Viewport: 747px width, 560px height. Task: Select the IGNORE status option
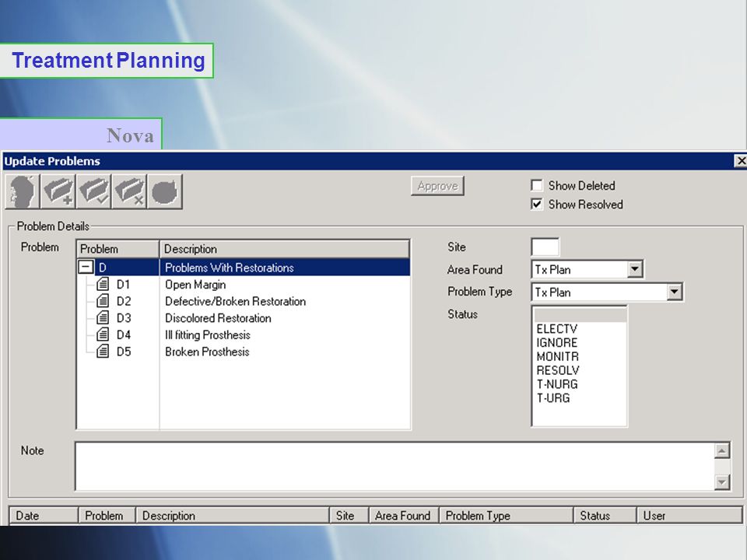(x=579, y=343)
